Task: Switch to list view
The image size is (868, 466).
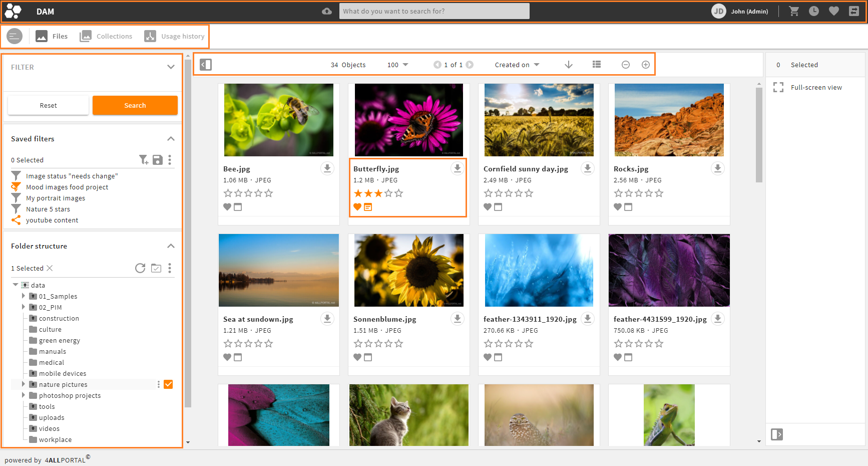Action: click(x=597, y=65)
